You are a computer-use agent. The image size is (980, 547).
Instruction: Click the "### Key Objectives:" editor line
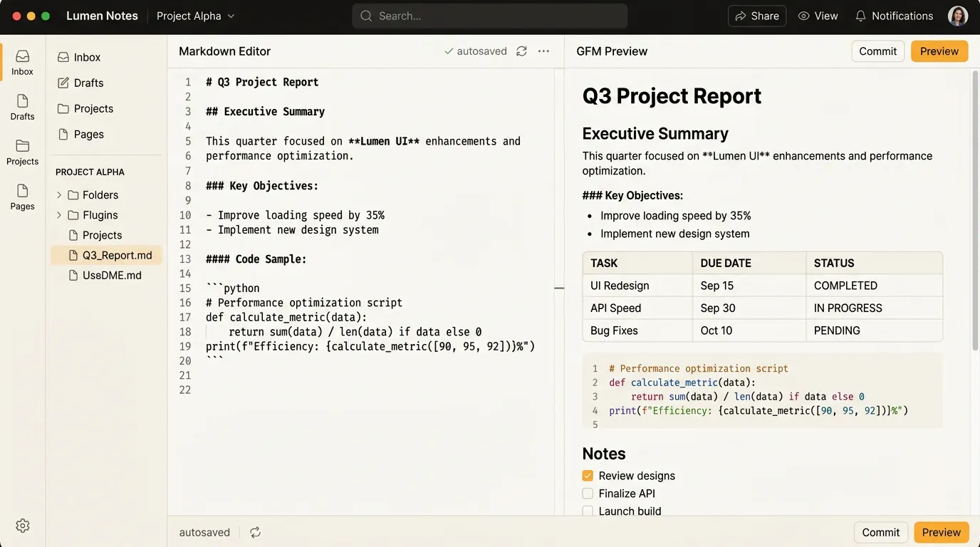coord(262,186)
